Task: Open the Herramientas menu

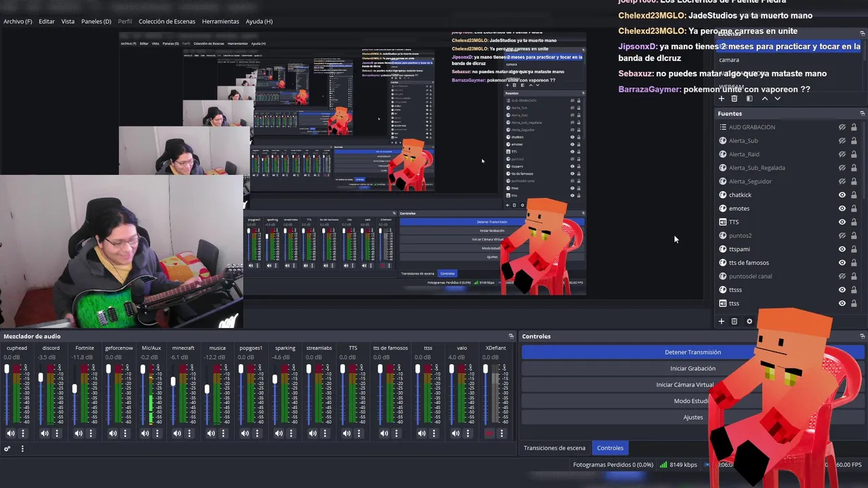Action: [220, 21]
